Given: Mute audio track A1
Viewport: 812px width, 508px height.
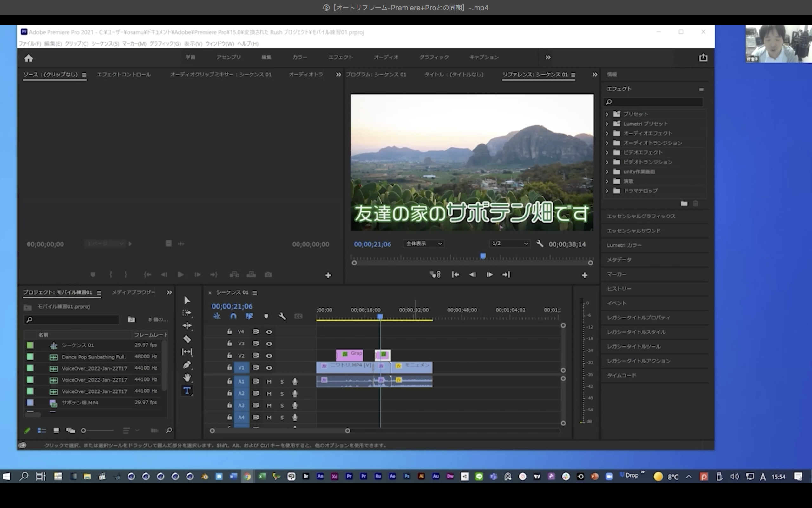Looking at the screenshot, I should tap(269, 382).
